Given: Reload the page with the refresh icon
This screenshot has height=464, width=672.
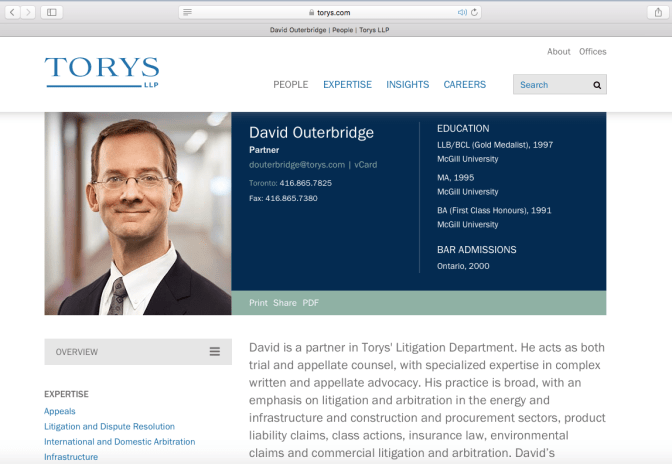Looking at the screenshot, I should coord(474,12).
